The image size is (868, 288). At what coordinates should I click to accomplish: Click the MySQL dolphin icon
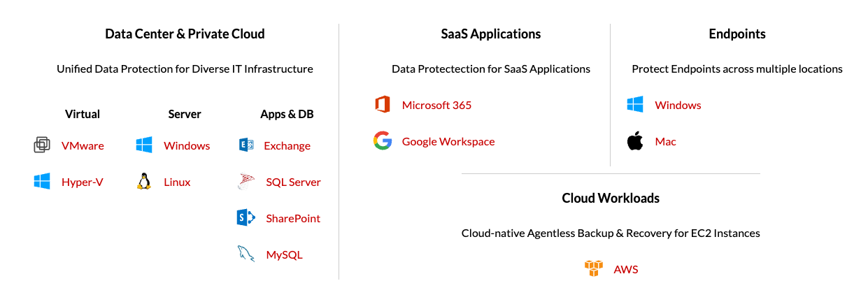[246, 254]
